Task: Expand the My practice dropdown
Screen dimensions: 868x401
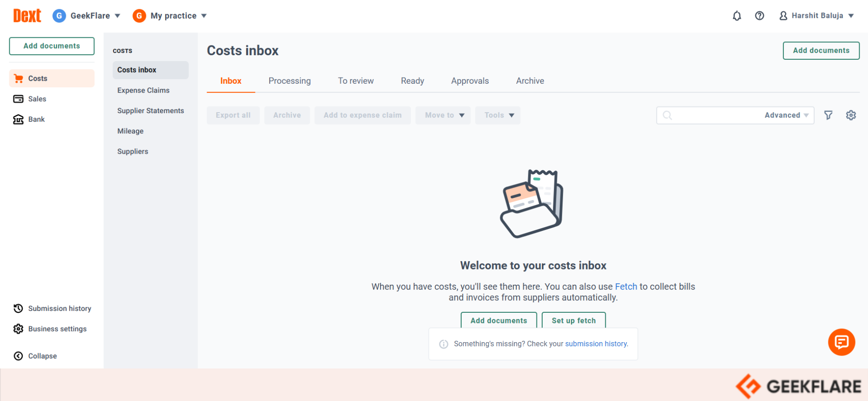Action: tap(170, 16)
